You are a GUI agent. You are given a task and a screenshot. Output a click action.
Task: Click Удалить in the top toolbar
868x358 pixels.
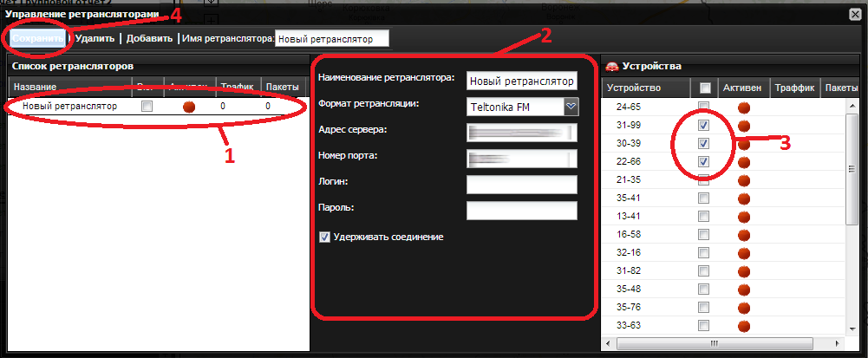(95, 39)
